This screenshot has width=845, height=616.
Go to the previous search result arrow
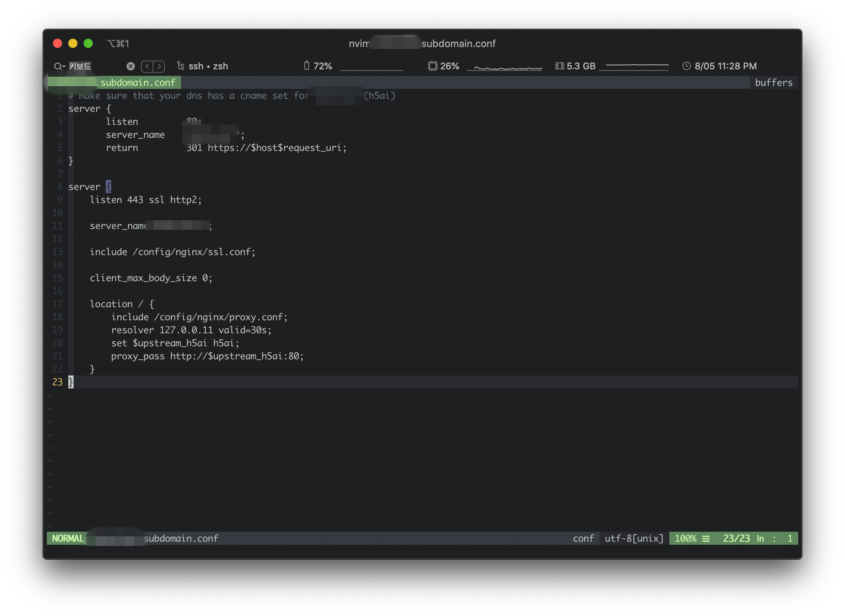(x=147, y=66)
